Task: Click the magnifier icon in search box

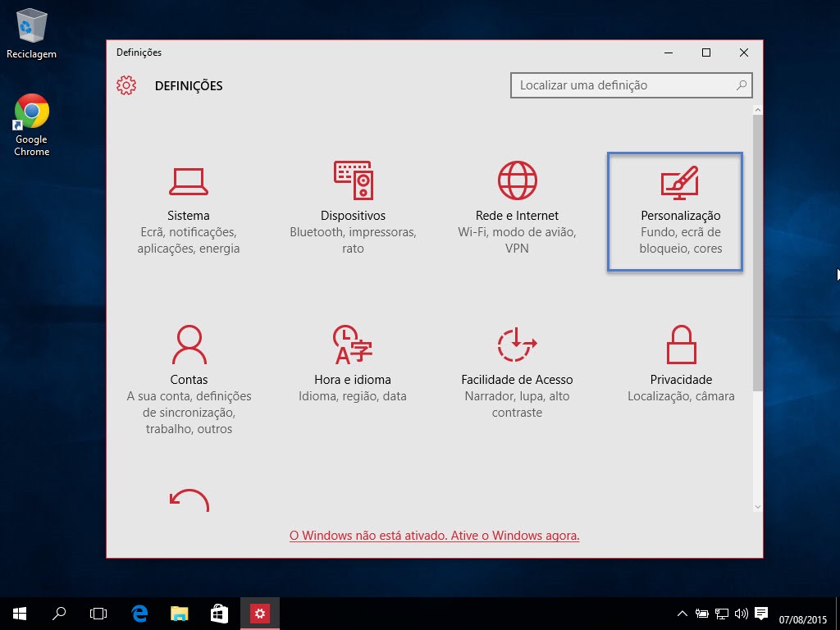Action: (x=741, y=85)
